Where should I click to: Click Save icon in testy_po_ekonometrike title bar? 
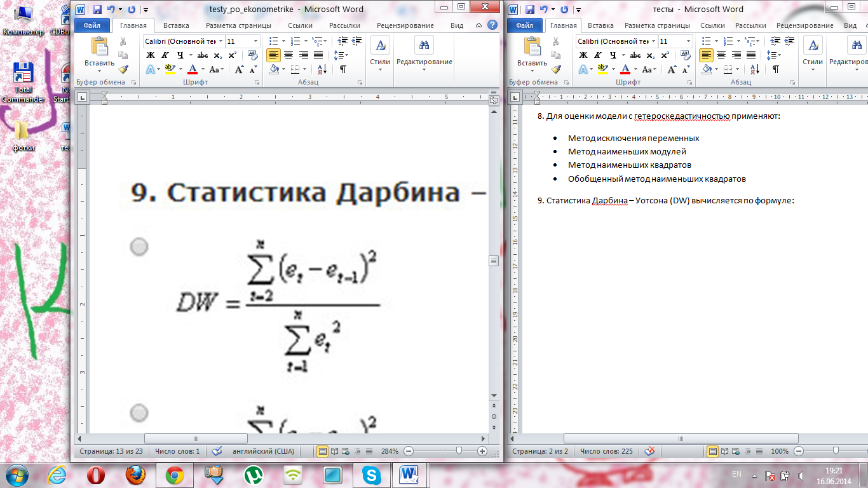[97, 10]
